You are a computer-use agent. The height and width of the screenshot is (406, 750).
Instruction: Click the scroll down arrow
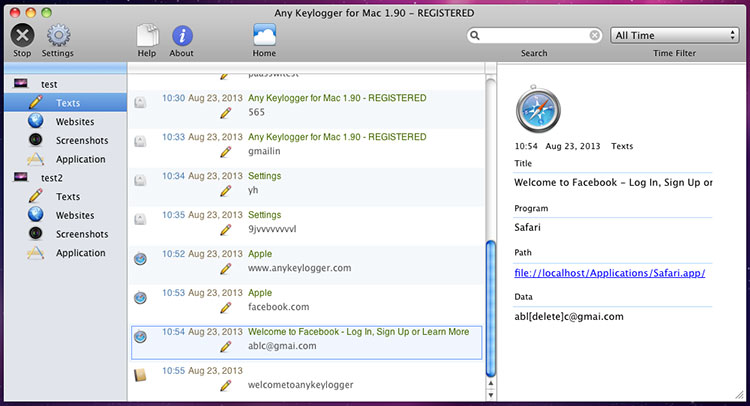(x=491, y=395)
